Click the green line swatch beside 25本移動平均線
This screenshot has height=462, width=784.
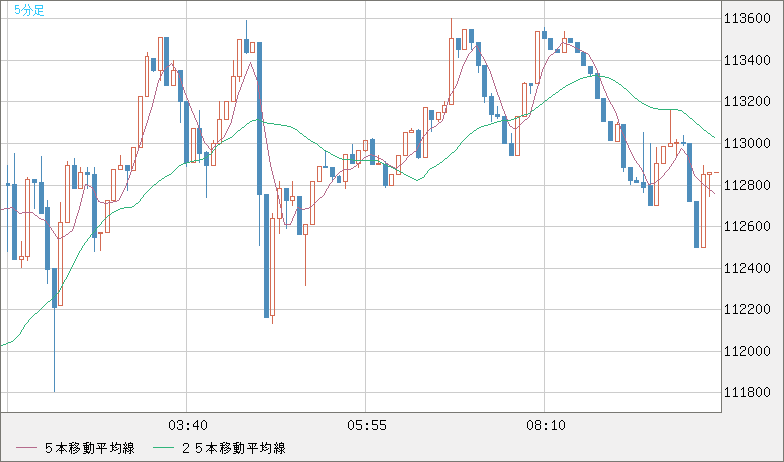[x=162, y=448]
